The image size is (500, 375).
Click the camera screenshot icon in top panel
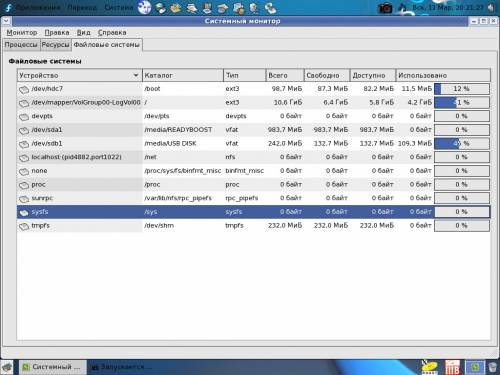(385, 7)
